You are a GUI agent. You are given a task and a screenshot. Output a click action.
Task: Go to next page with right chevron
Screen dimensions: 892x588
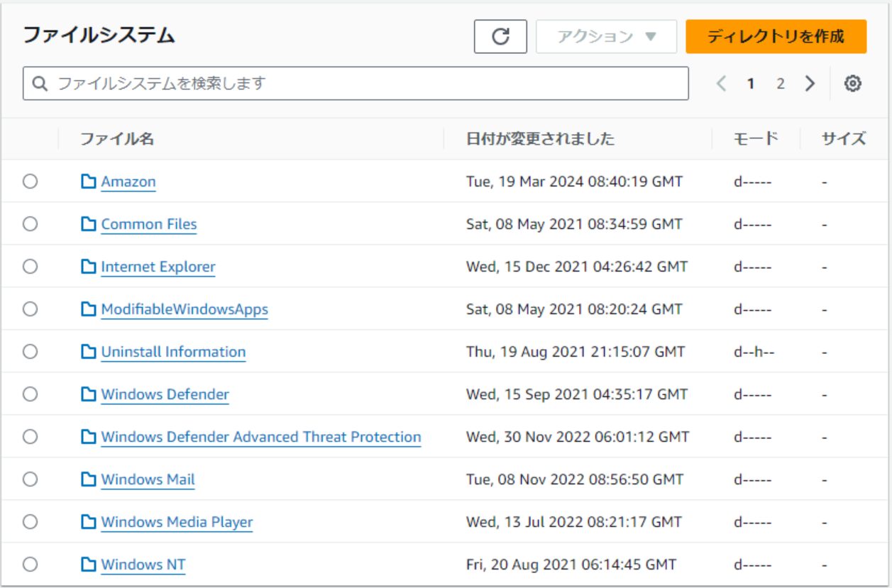click(810, 84)
